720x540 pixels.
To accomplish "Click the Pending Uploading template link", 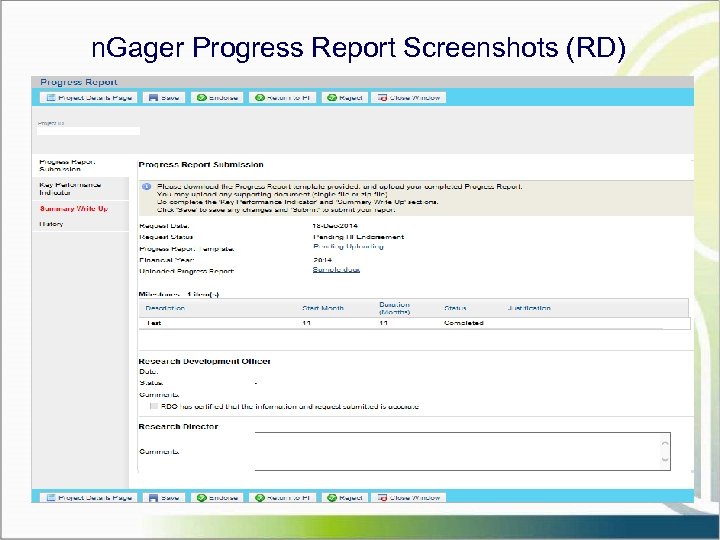I will (348, 247).
